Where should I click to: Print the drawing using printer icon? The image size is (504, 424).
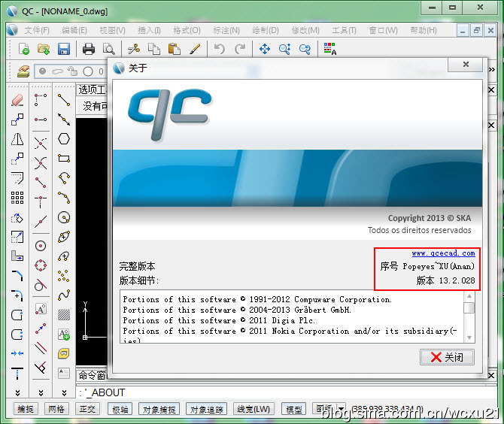(89, 49)
